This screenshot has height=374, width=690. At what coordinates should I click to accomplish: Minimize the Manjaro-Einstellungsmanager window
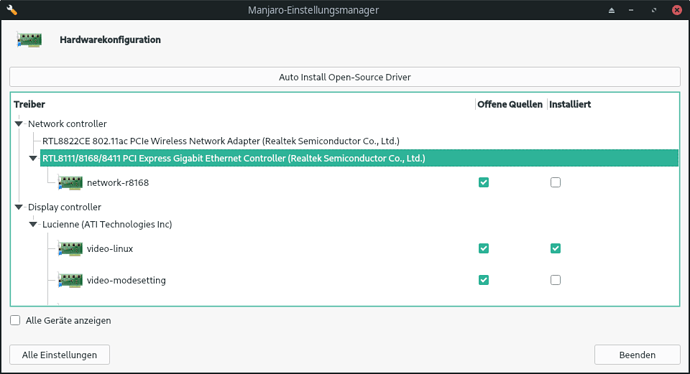pos(631,10)
